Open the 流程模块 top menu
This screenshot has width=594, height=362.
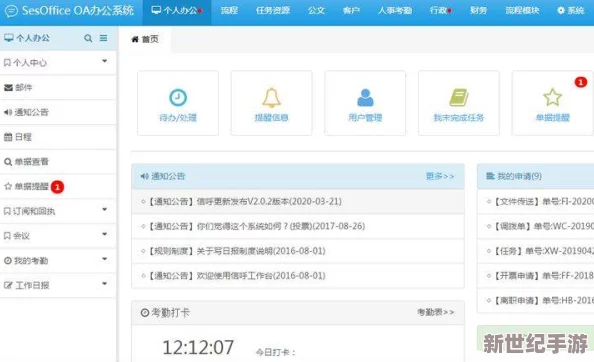coord(522,11)
